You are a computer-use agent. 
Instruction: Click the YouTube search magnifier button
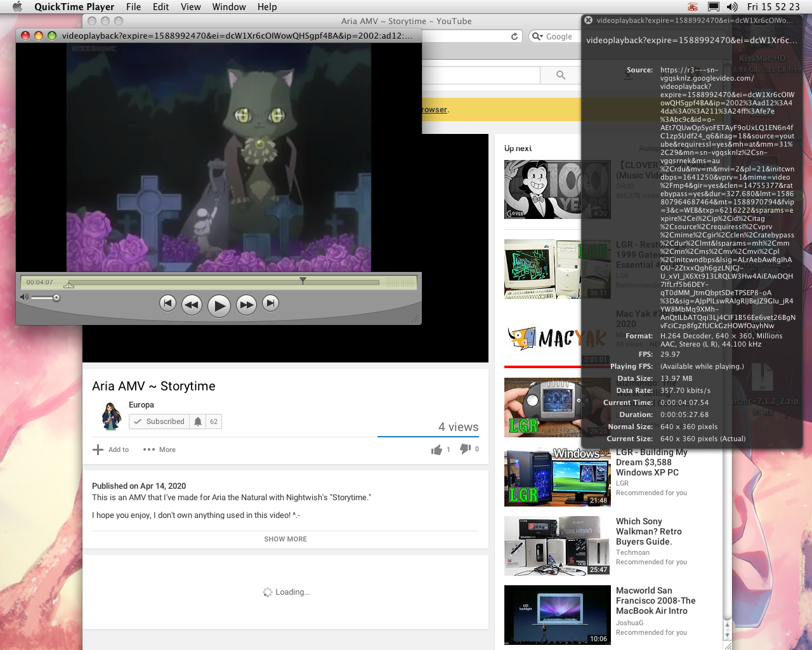[560, 75]
